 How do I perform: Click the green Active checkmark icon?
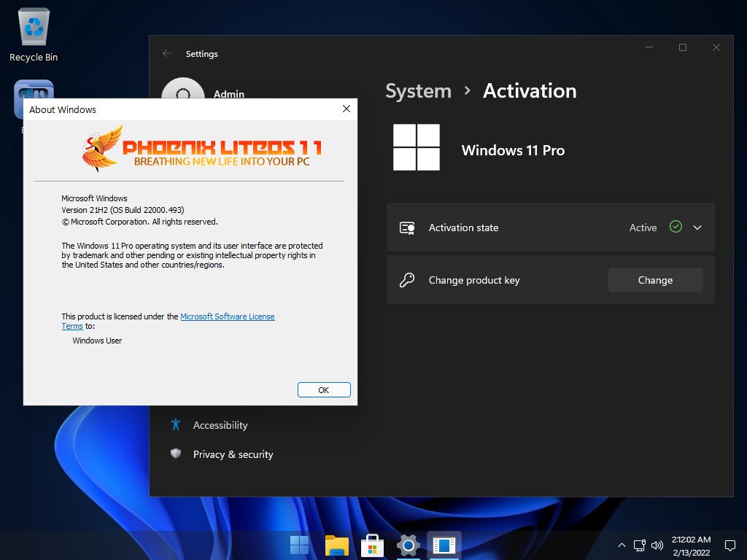click(676, 227)
